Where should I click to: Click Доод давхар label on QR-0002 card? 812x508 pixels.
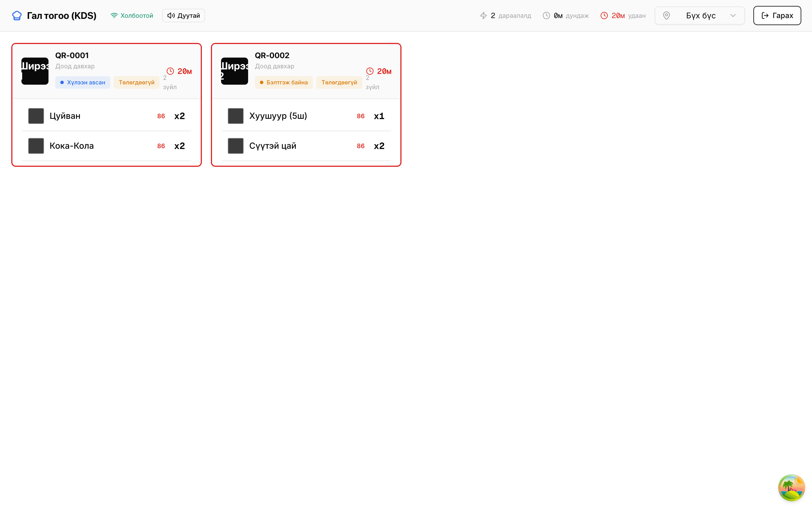pos(274,66)
